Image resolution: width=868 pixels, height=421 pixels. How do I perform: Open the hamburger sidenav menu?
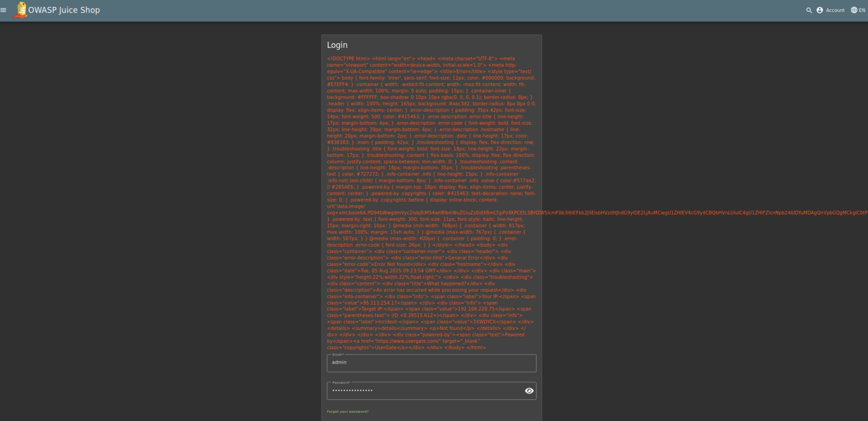point(4,10)
